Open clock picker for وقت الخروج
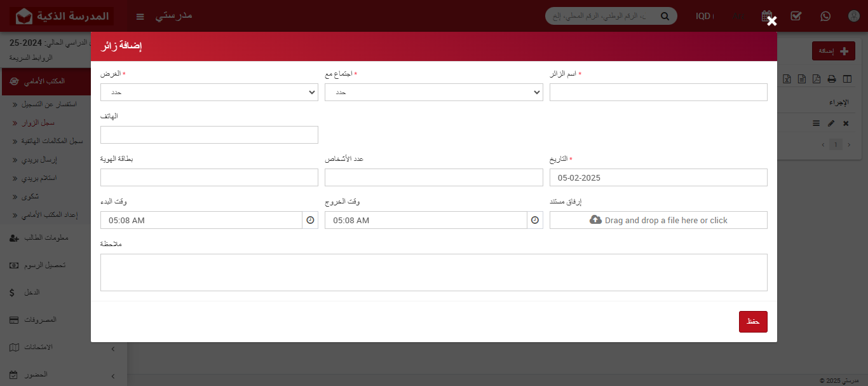 (x=535, y=220)
